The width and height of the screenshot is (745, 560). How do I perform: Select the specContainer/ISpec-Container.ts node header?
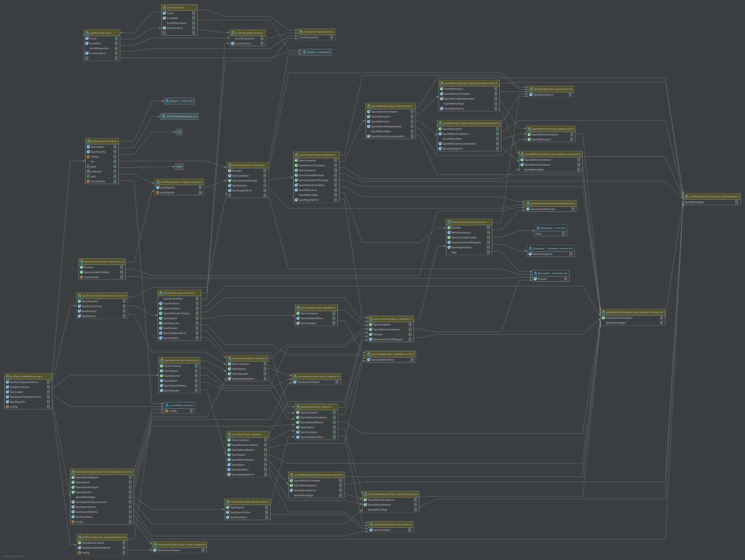pyautogui.click(x=391, y=319)
